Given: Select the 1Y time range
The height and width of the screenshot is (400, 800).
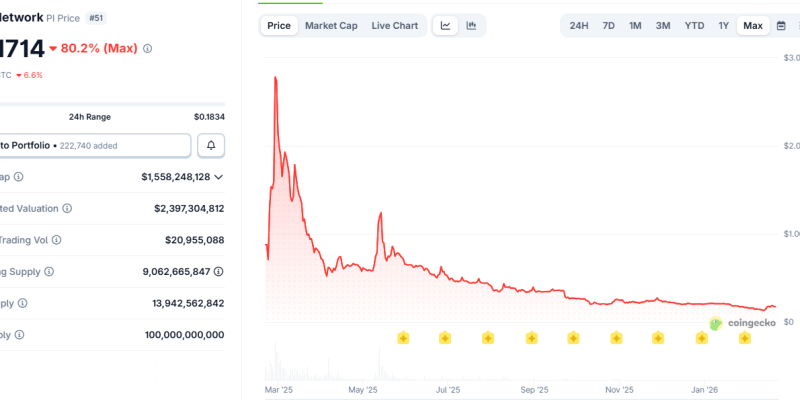Looking at the screenshot, I should [x=723, y=25].
